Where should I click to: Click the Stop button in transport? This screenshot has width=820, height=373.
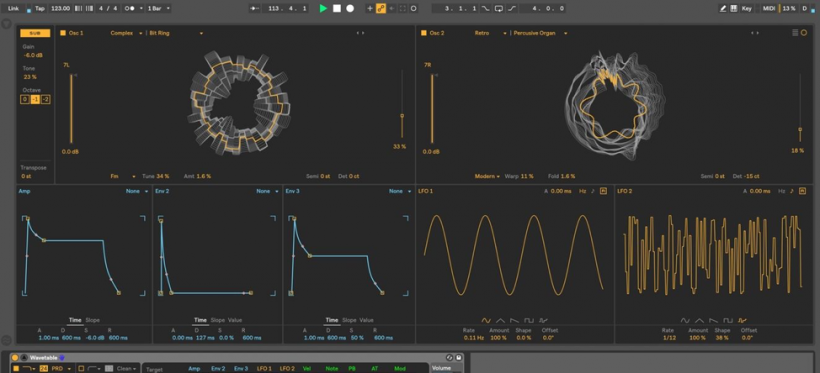click(337, 8)
